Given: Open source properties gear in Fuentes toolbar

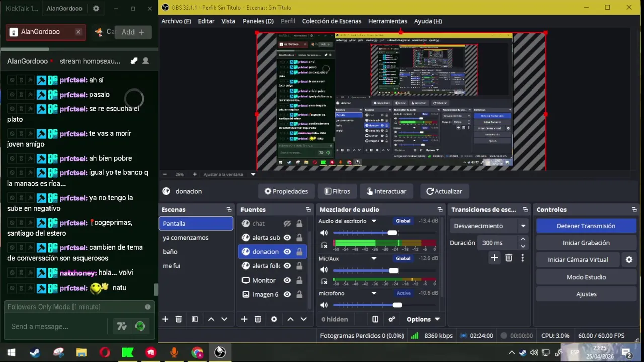Looking at the screenshot, I should [274, 319].
